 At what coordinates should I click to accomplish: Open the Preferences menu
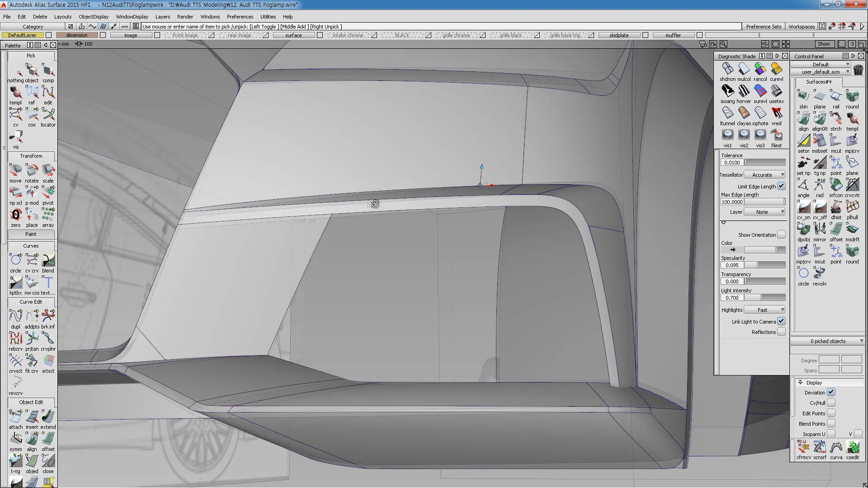(240, 17)
